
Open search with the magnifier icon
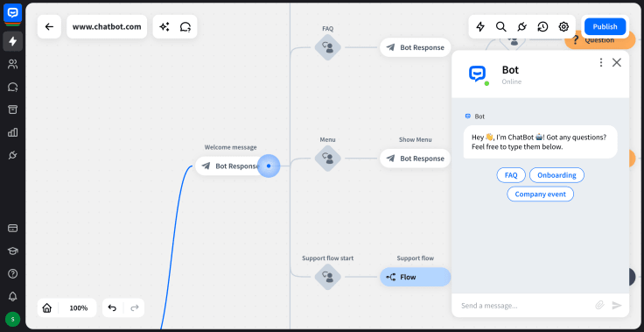500,27
